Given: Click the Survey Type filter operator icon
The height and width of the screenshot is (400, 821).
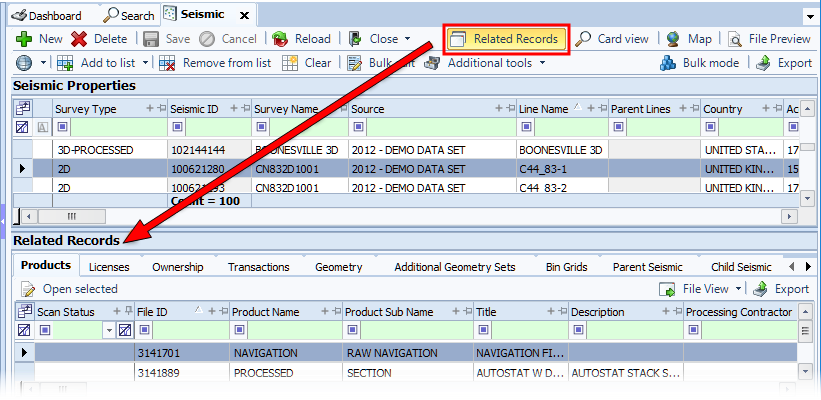Looking at the screenshot, I should (x=62, y=127).
